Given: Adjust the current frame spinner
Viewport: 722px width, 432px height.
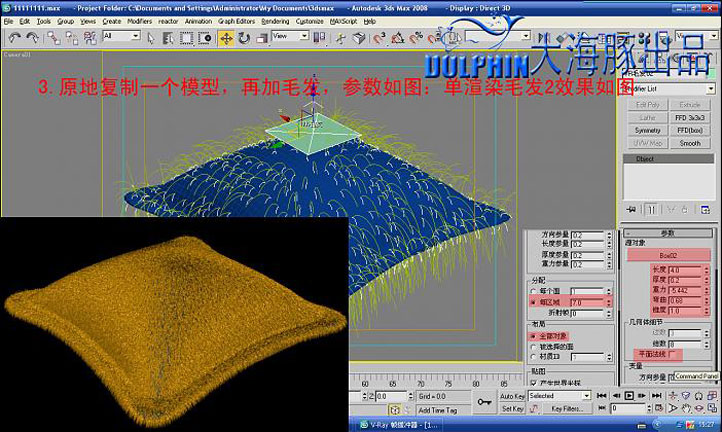Looking at the screenshot, I should (649, 408).
